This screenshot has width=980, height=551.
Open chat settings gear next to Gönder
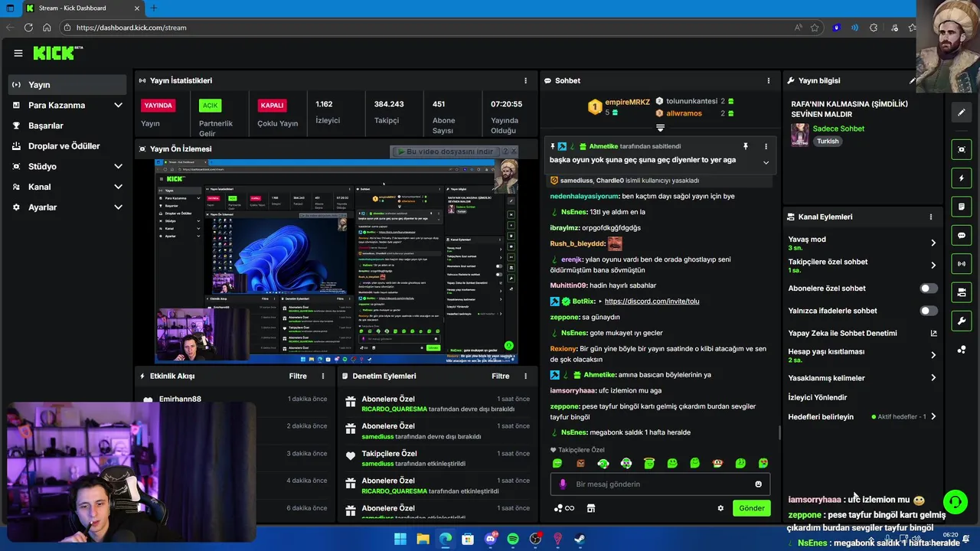[x=720, y=508]
